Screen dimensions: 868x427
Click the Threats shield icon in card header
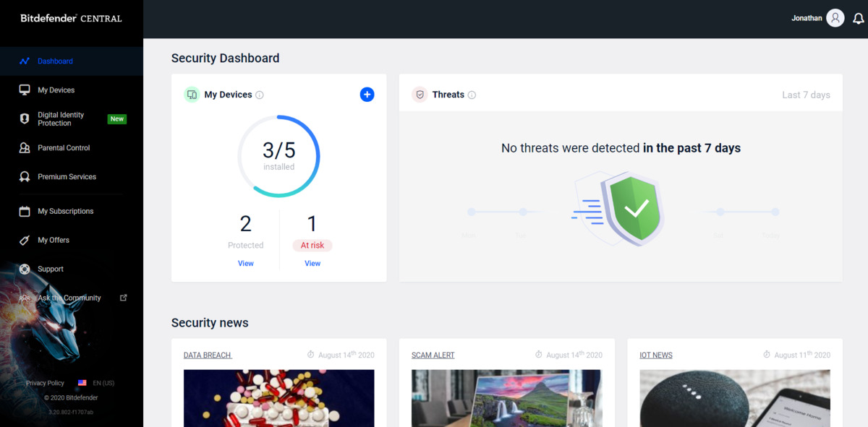(x=420, y=95)
